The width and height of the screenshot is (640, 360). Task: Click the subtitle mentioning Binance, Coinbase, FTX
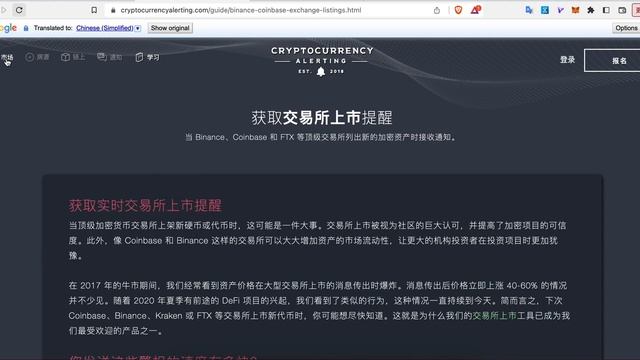321,137
